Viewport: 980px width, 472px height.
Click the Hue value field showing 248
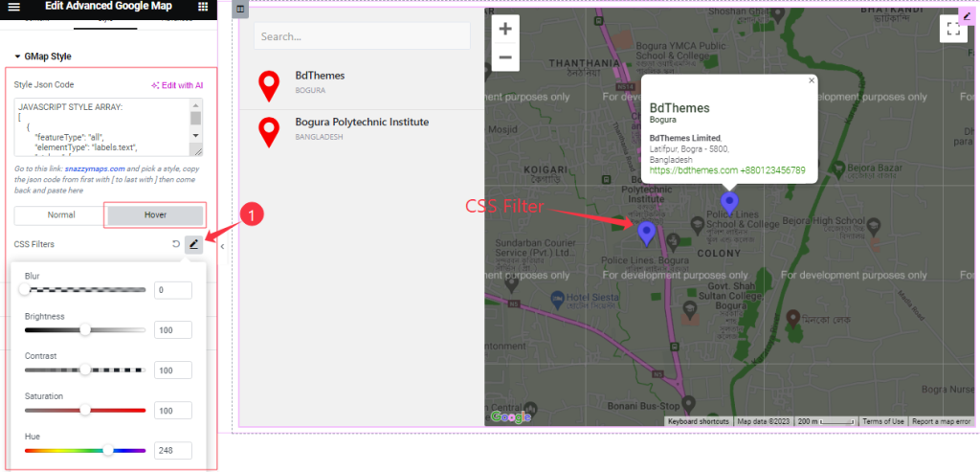(x=173, y=450)
